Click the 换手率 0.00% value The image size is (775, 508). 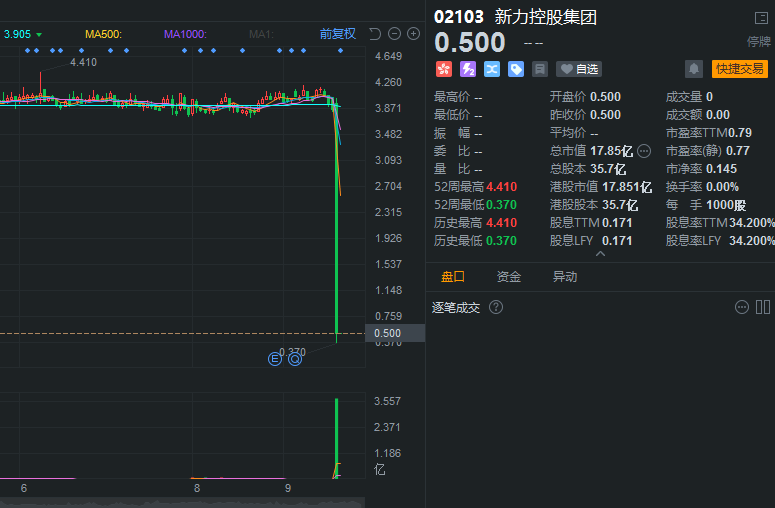point(723,187)
